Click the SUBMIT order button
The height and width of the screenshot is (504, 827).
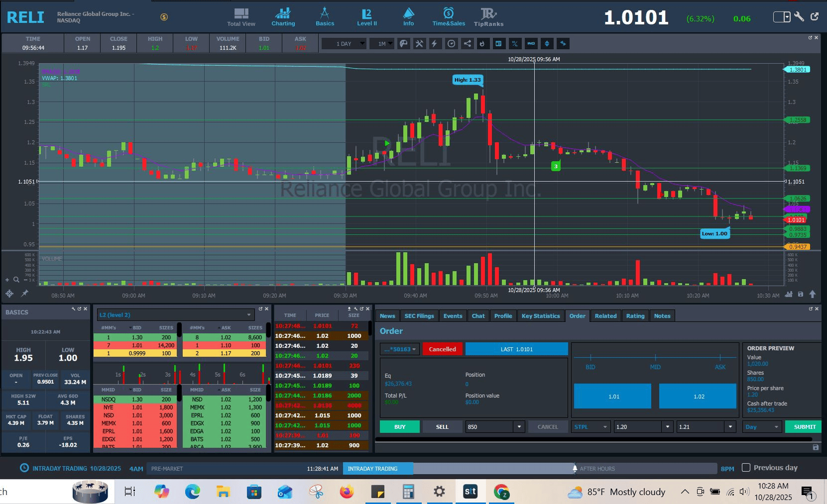click(x=805, y=427)
